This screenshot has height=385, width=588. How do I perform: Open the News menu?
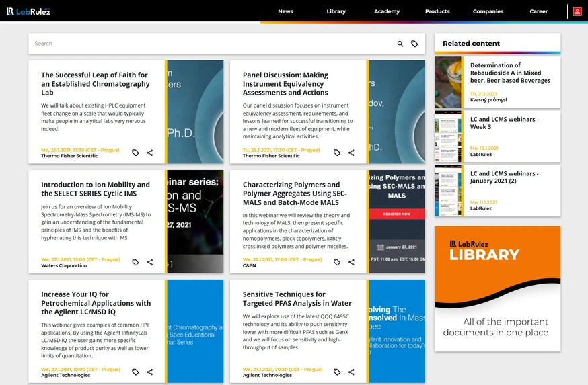tap(285, 11)
